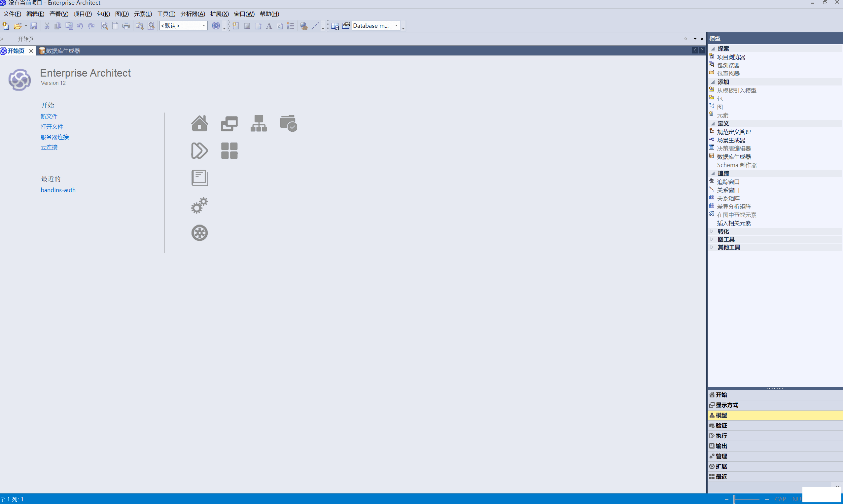The width and height of the screenshot is (843, 504).
Task: Click the Print printer icon
Action: coord(126,26)
